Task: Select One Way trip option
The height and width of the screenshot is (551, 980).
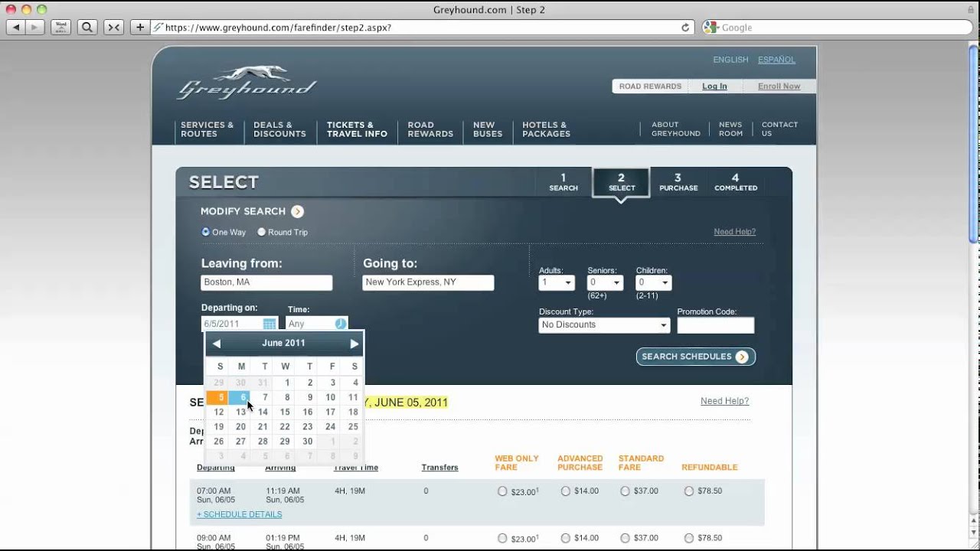Action: click(x=205, y=232)
